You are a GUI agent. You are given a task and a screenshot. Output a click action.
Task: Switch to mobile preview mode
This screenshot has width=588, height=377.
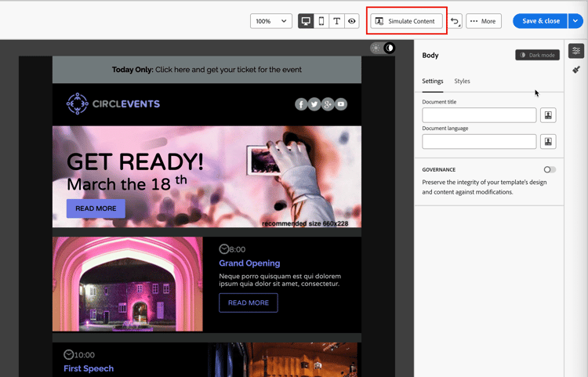pyautogui.click(x=321, y=21)
